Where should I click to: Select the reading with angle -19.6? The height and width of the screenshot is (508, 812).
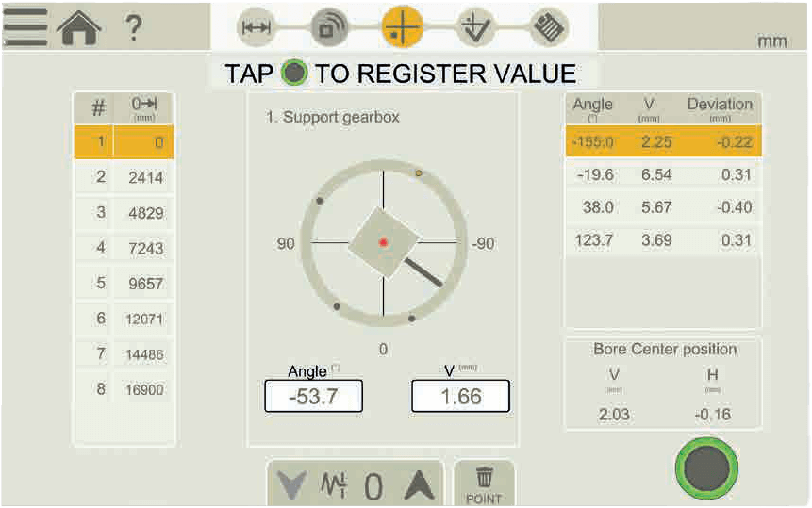(662, 174)
